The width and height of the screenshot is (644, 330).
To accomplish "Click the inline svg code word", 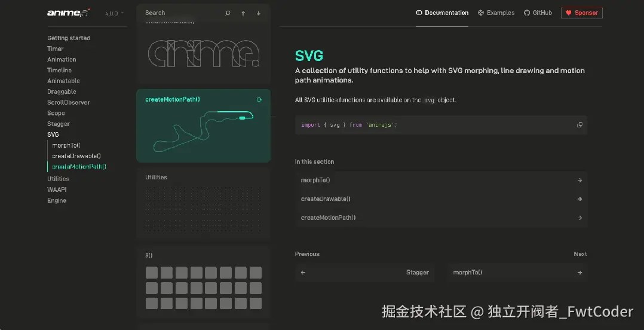I will (429, 100).
